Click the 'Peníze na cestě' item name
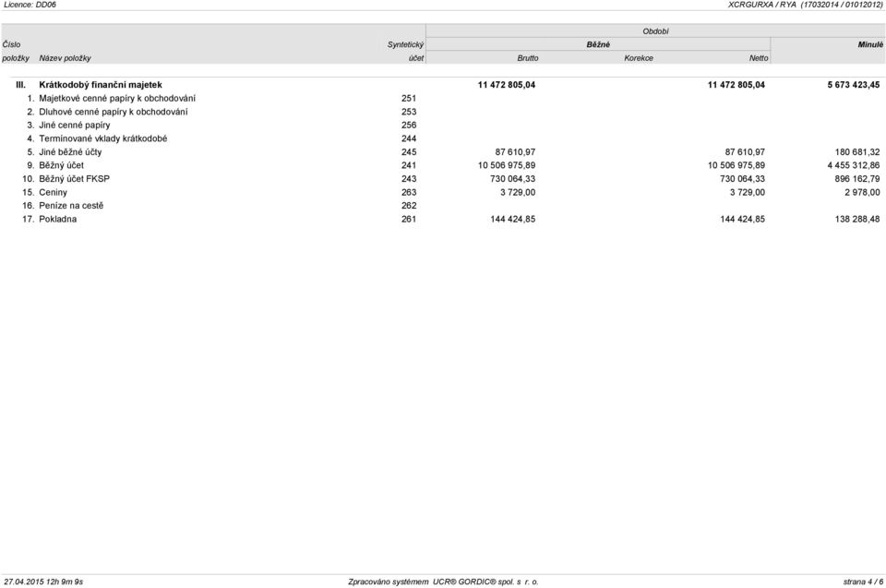This screenshot has height=588, width=886. click(71, 206)
